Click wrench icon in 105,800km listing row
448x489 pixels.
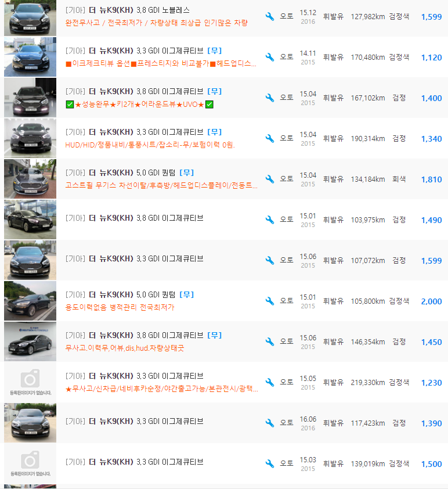coord(270,301)
